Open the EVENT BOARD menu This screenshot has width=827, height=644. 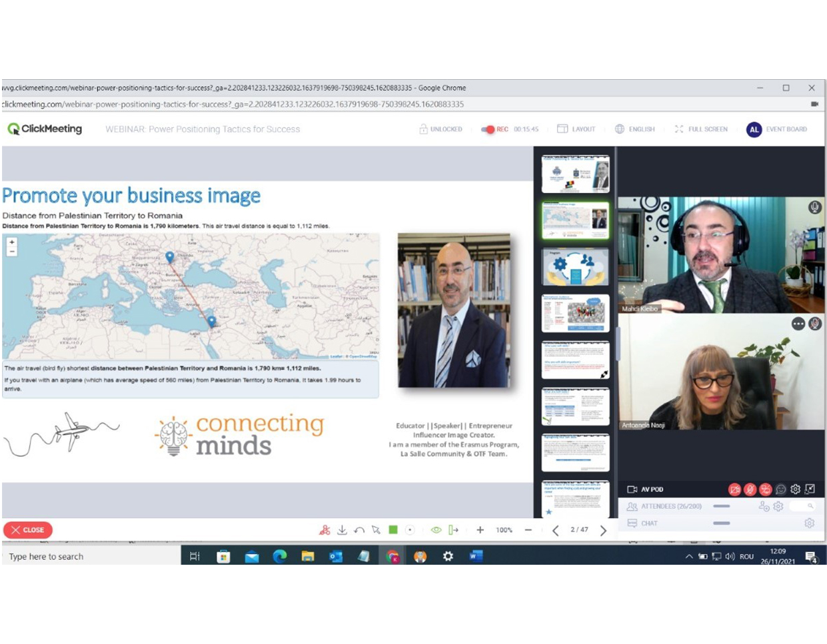(x=777, y=129)
